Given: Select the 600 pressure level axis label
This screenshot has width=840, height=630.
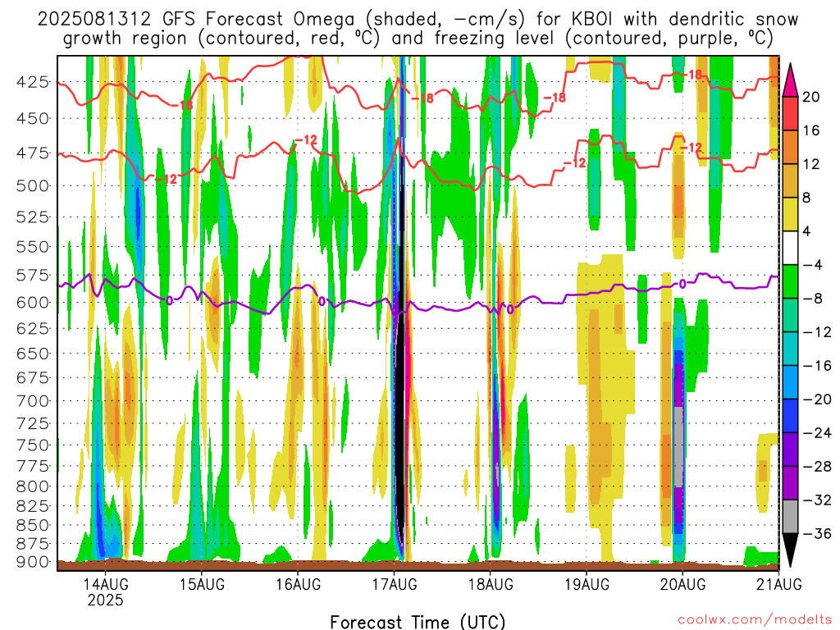Looking at the screenshot, I should pyautogui.click(x=33, y=303).
